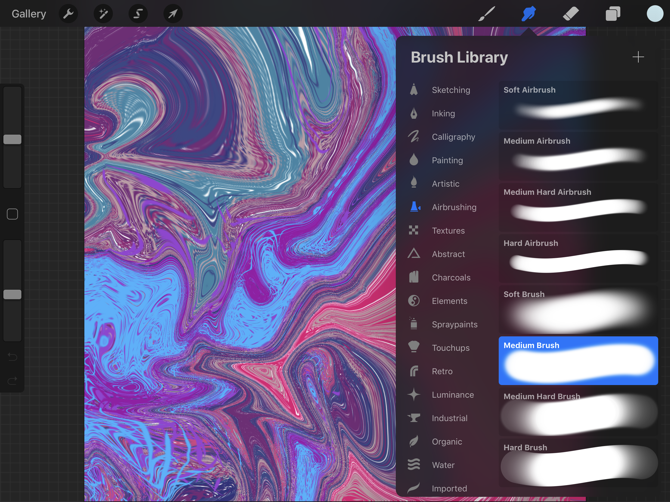The width and height of the screenshot is (670, 502).
Task: Select the Luminance label
Action: click(453, 395)
